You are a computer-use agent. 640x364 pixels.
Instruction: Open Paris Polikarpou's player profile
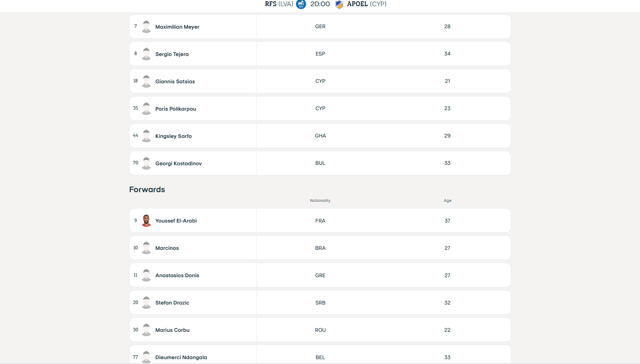click(175, 109)
